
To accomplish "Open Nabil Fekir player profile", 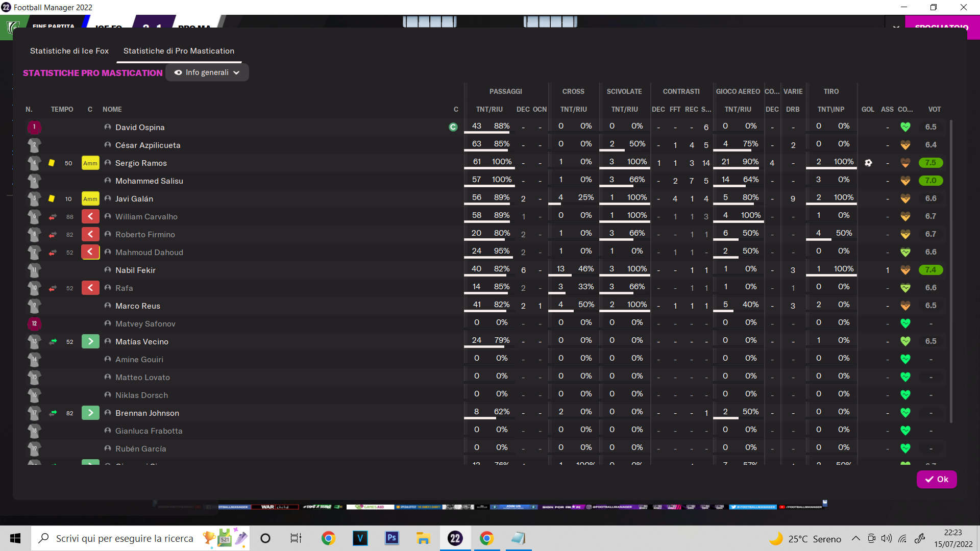I will pyautogui.click(x=135, y=270).
